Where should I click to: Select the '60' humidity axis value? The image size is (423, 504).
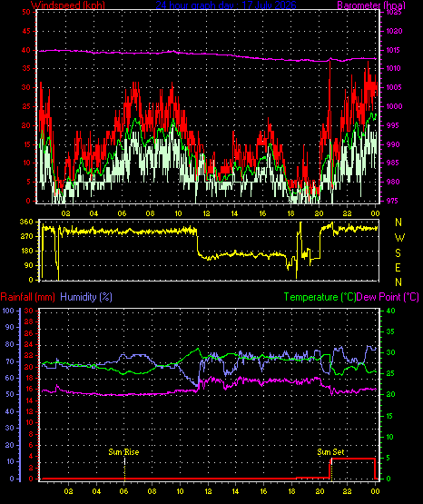[10, 378]
